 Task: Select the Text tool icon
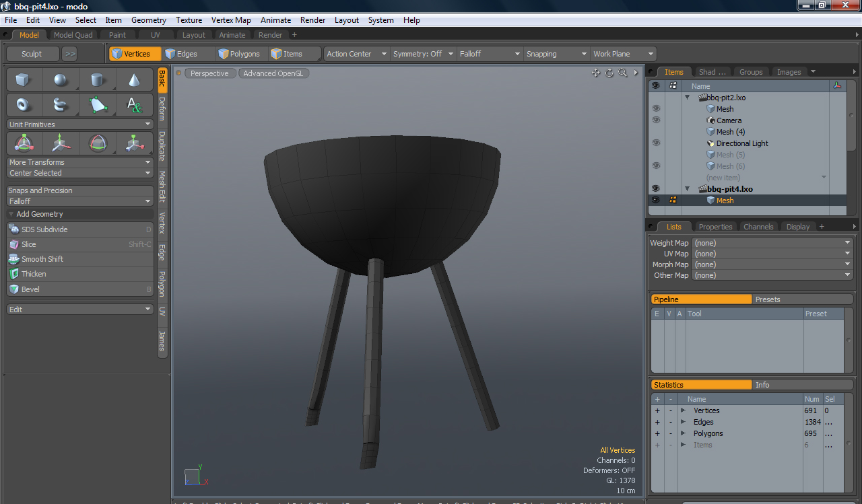135,105
